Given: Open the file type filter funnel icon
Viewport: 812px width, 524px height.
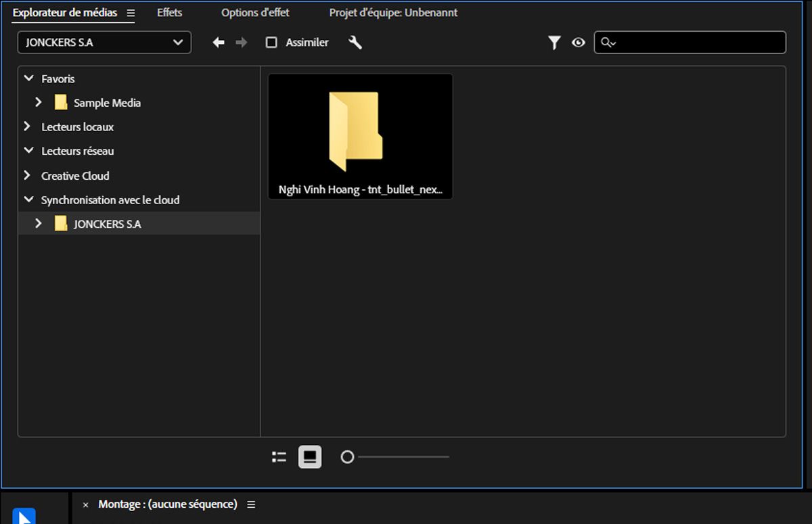Looking at the screenshot, I should [x=554, y=43].
